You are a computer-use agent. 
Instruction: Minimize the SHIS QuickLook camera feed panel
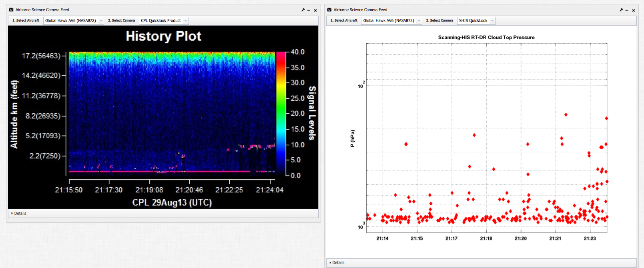(x=627, y=10)
